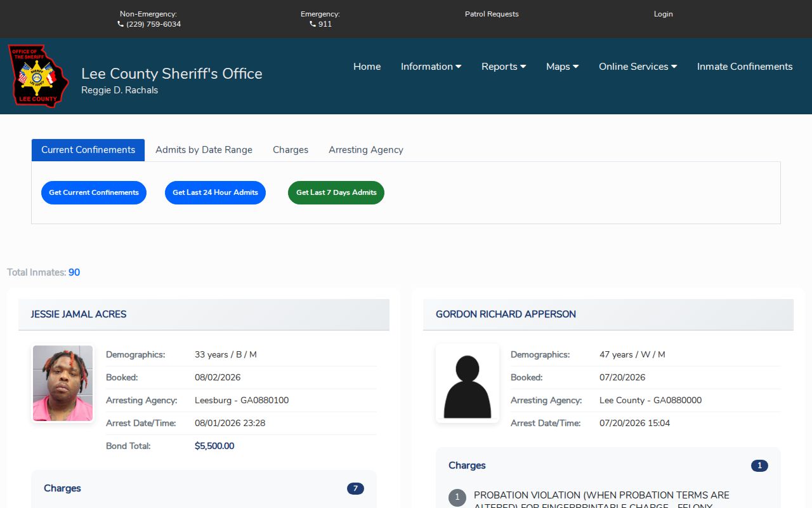Click Get Last 24 Hour Admits
The height and width of the screenshot is (508, 812).
[215, 192]
